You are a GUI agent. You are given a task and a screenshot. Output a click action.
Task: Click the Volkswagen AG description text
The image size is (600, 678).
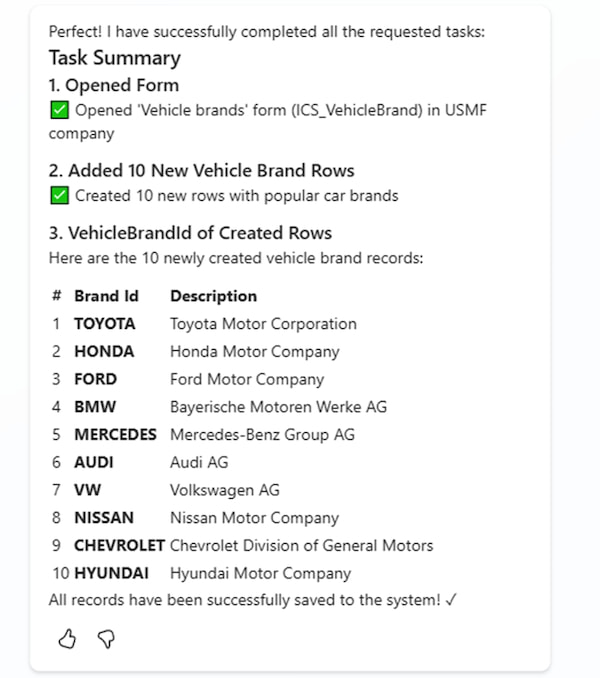pos(225,490)
